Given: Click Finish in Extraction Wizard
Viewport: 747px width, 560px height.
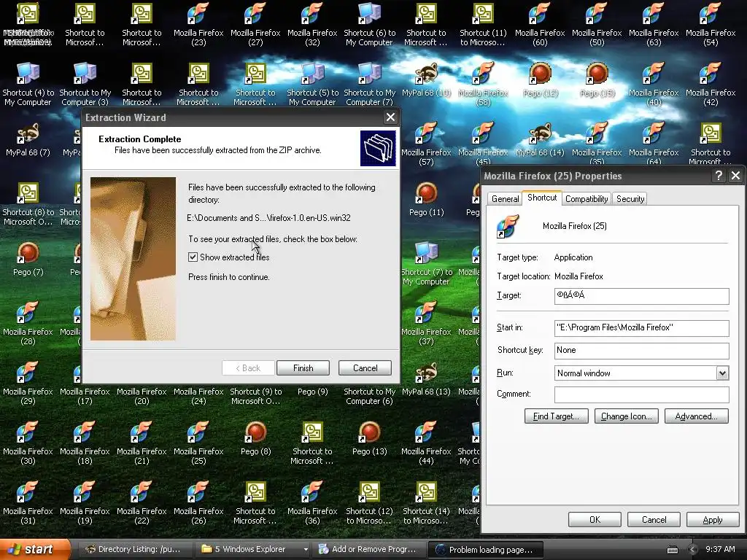Looking at the screenshot, I should (303, 368).
